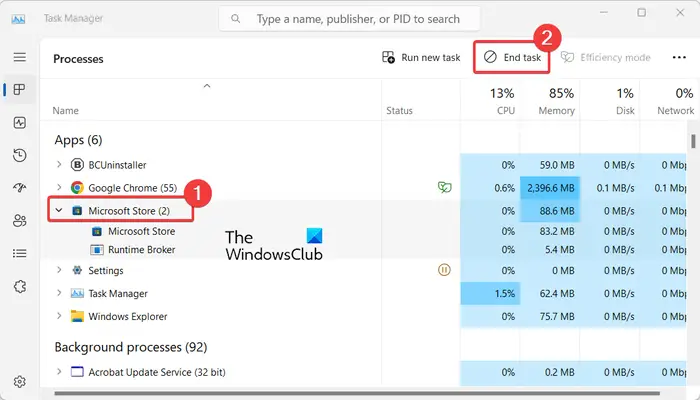Expand the Windows Explorer process group
The height and width of the screenshot is (400, 700).
59,316
